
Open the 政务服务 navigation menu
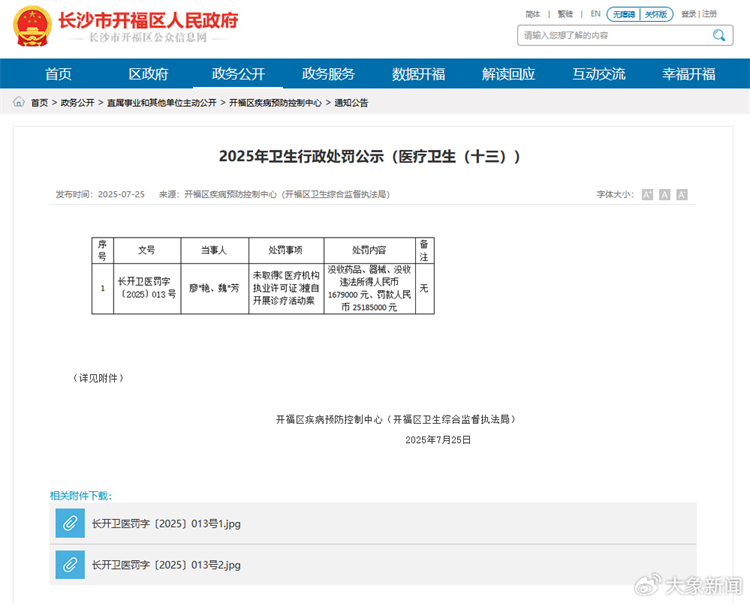coord(328,74)
